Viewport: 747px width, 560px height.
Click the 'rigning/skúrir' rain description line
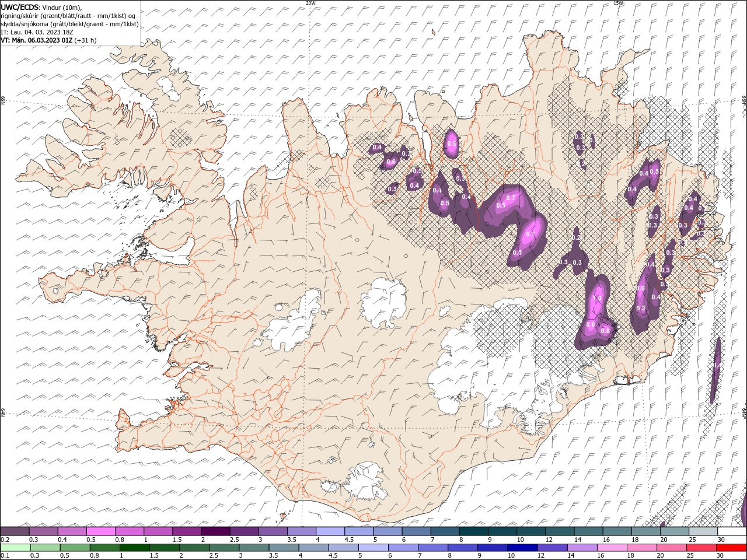[68, 16]
